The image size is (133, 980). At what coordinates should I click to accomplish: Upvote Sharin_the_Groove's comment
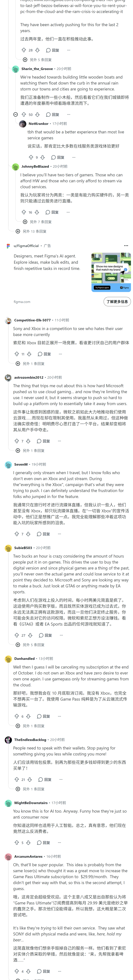coord(24,115)
